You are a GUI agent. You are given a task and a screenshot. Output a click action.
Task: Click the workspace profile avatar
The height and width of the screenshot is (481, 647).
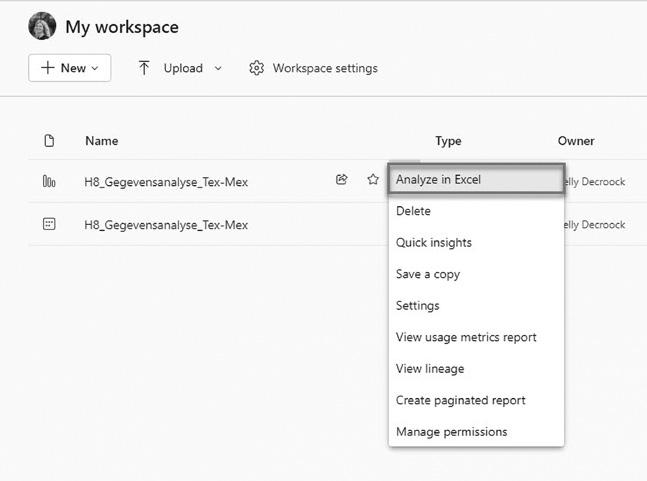point(42,27)
